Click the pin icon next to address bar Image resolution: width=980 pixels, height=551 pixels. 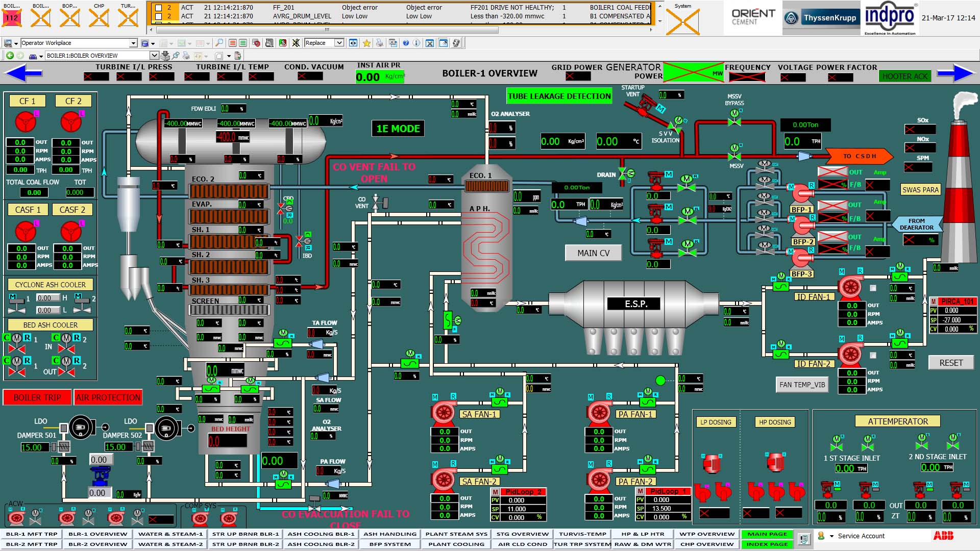pyautogui.click(x=176, y=56)
